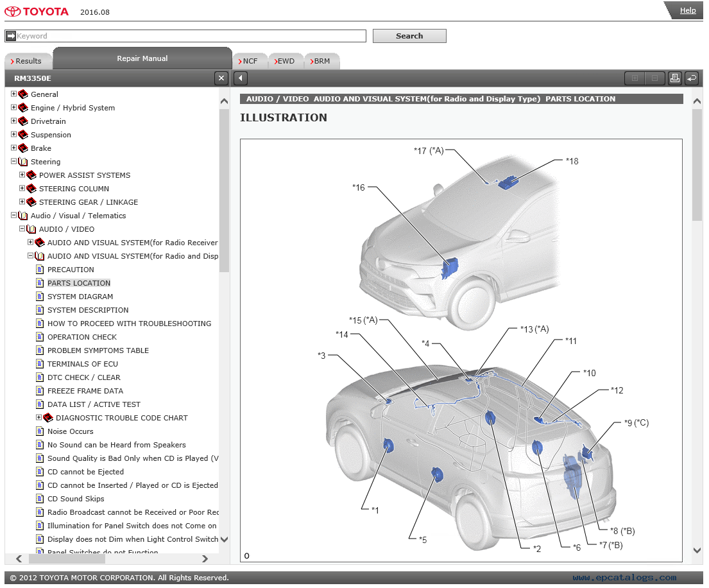Expand the STEERING GEAR / LINKAGE node
709x588 pixels.
22,202
